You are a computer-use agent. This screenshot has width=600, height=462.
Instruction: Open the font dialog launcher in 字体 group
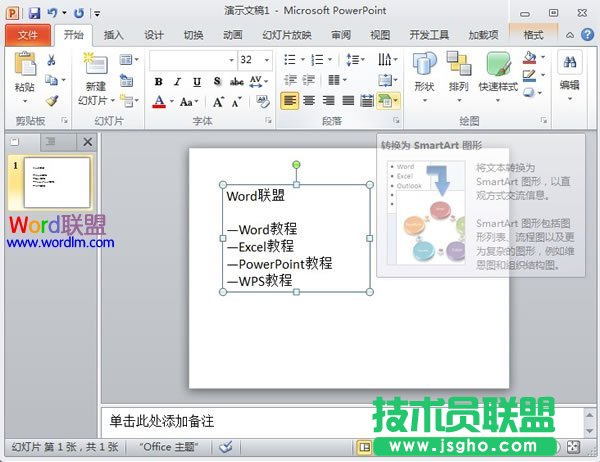[268, 121]
